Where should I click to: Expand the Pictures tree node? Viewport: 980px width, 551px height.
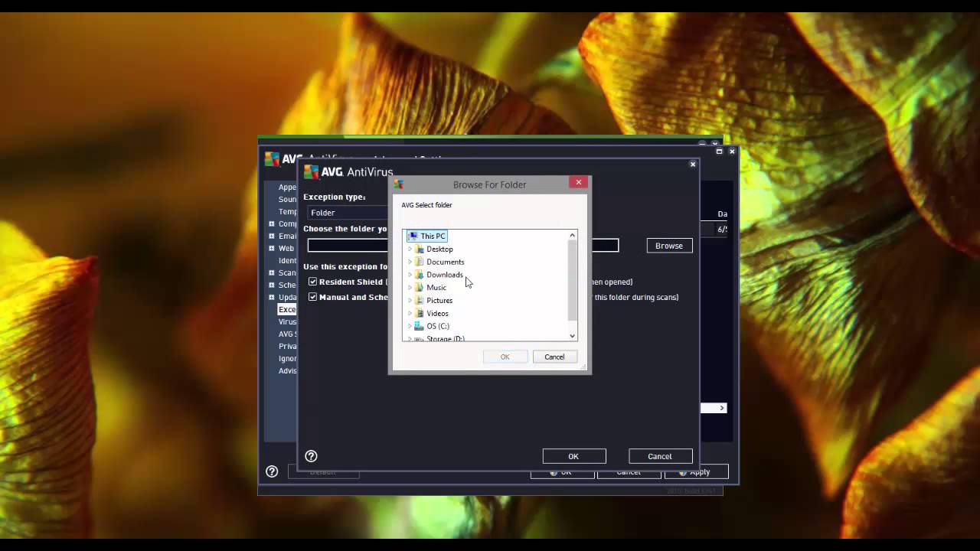coord(410,301)
